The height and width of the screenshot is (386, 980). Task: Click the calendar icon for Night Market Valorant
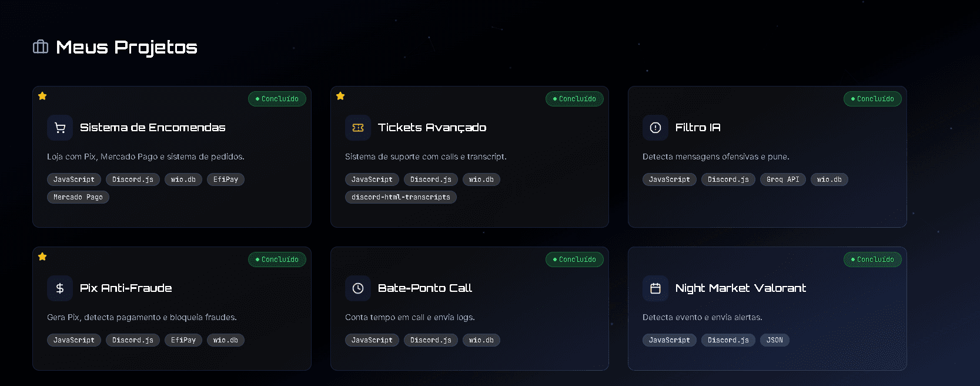655,288
